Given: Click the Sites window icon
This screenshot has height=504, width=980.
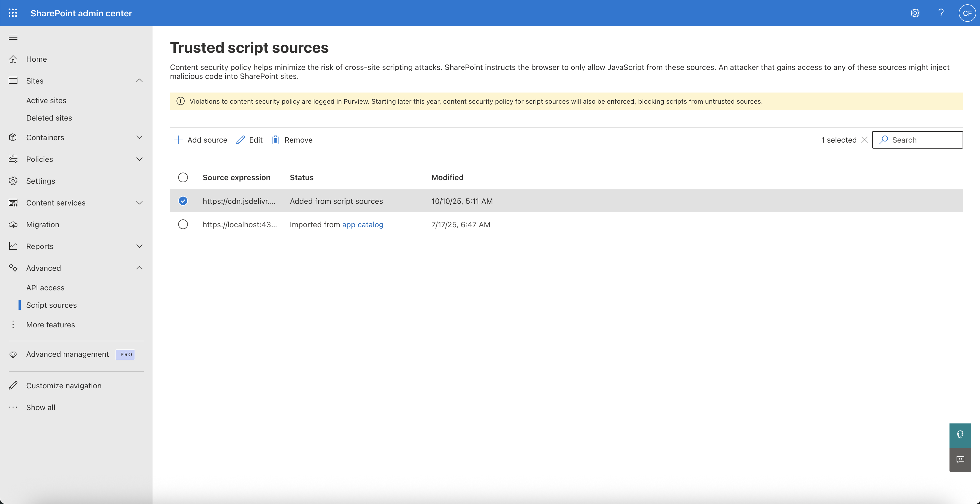Looking at the screenshot, I should pos(13,81).
